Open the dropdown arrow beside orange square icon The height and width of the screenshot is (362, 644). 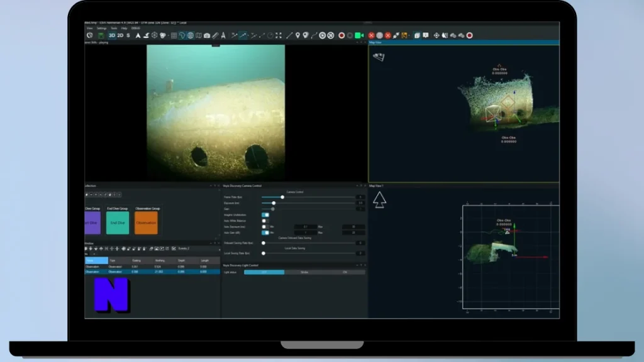click(x=409, y=36)
